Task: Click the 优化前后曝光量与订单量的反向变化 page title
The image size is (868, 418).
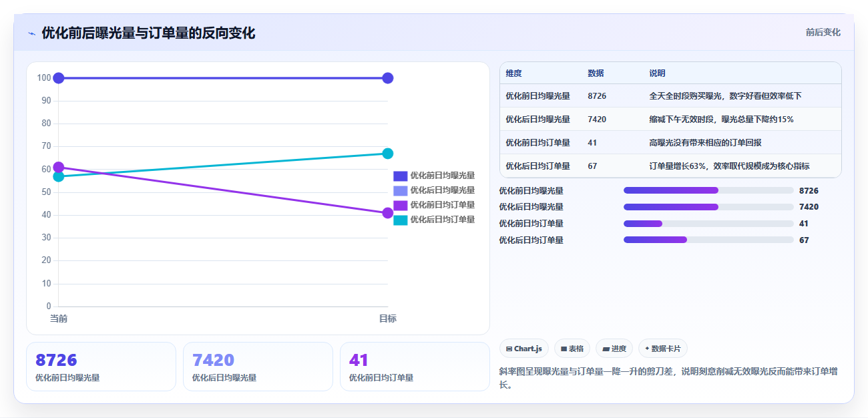Action: tap(148, 33)
